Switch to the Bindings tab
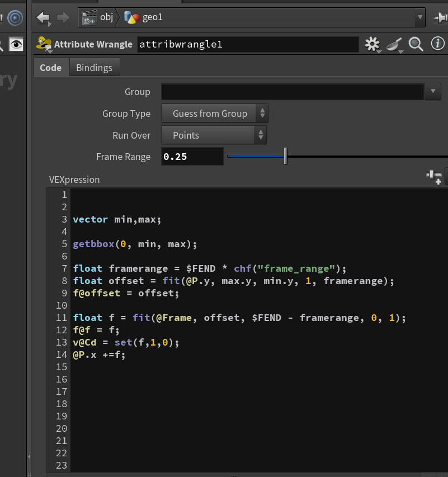 point(95,68)
